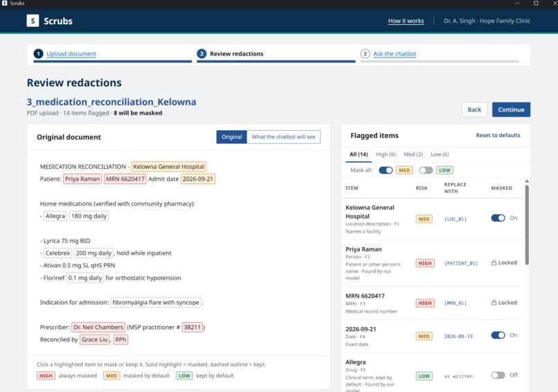Screen dimensions: 558x392
Task: Click highlighted 2026-09-21 admit date
Action: tap(198, 179)
